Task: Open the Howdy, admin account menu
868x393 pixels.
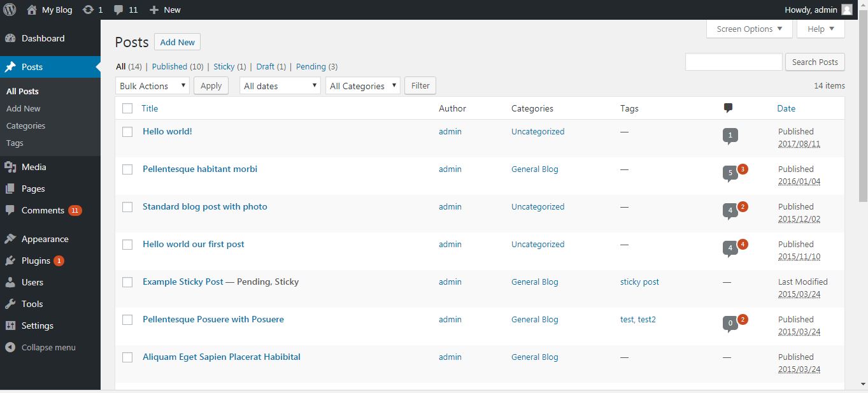Action: pyautogui.click(x=818, y=10)
